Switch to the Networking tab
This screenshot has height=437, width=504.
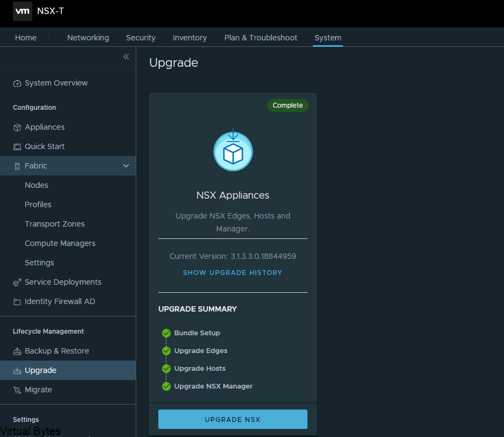(x=88, y=38)
